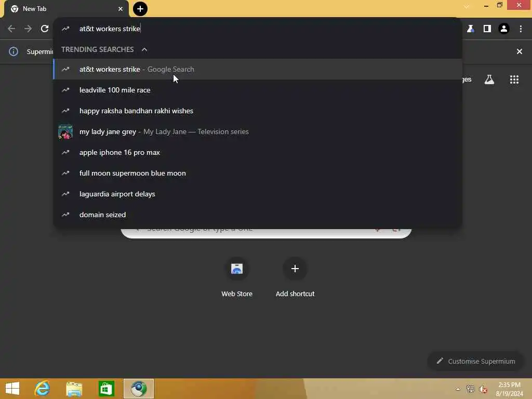
Task: Select 'full moon supermoon blue moon' suggestion
Action: click(258, 173)
